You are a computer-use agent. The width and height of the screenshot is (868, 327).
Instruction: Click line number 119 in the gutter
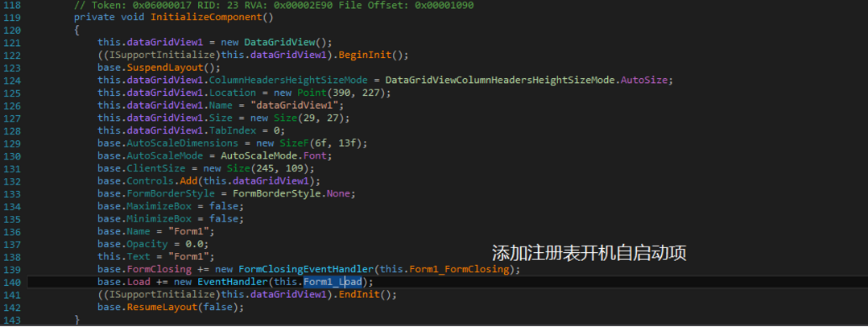[11, 17]
